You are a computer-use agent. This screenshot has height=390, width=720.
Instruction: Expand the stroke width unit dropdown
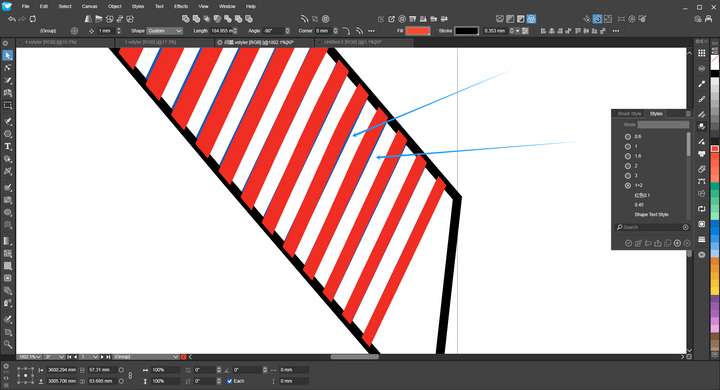[518, 31]
